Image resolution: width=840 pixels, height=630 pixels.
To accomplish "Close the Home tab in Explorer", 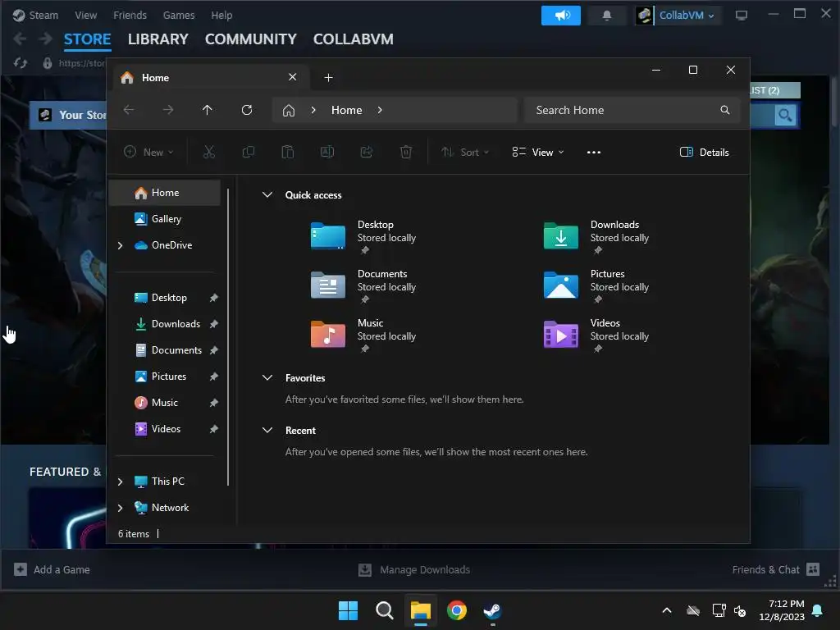I will [x=293, y=77].
